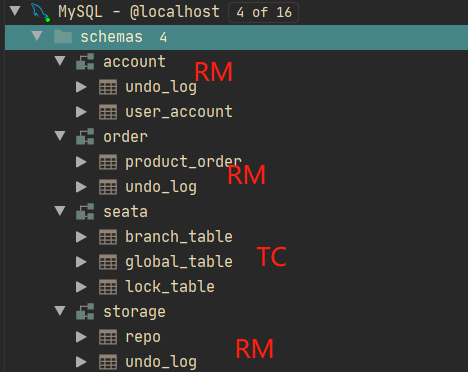The image size is (468, 372).
Task: Select the 'account' schema name
Action: tap(134, 62)
